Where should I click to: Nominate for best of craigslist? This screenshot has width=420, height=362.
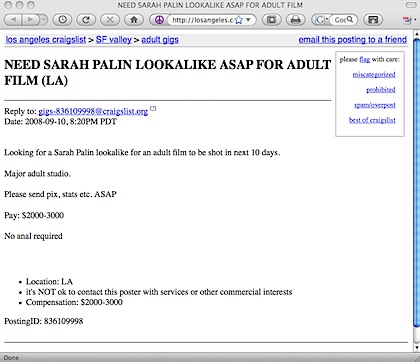372,120
